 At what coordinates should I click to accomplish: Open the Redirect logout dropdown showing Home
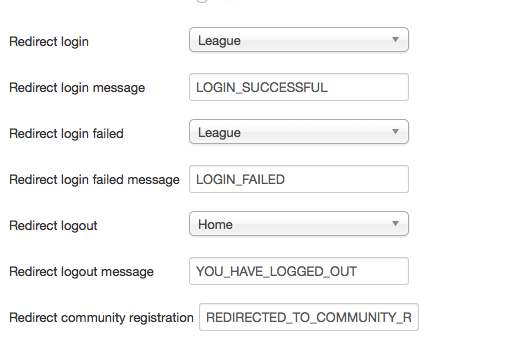point(299,224)
